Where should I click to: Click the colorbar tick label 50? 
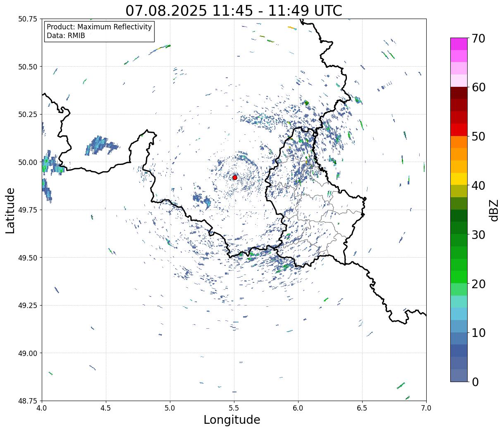478,136
